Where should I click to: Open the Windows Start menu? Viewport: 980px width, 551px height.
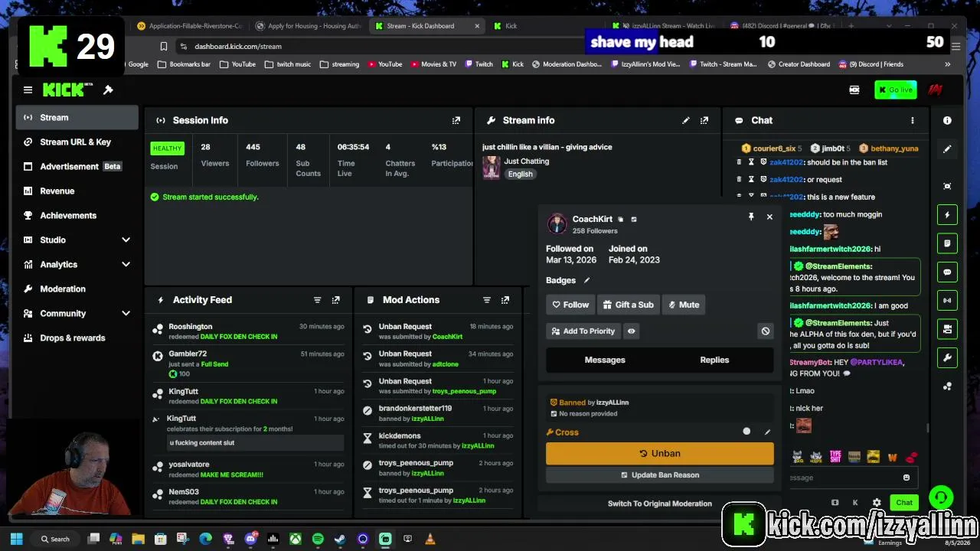(17, 539)
